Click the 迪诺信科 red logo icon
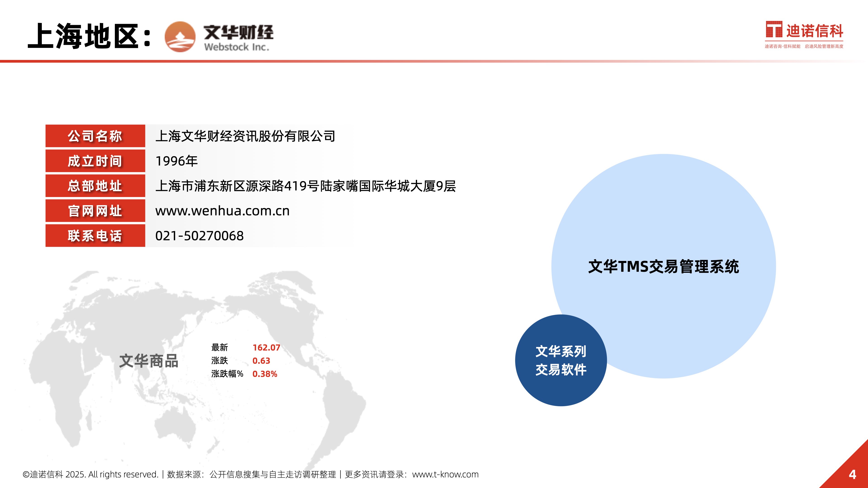Viewport: 868px width, 488px height. 774,29
